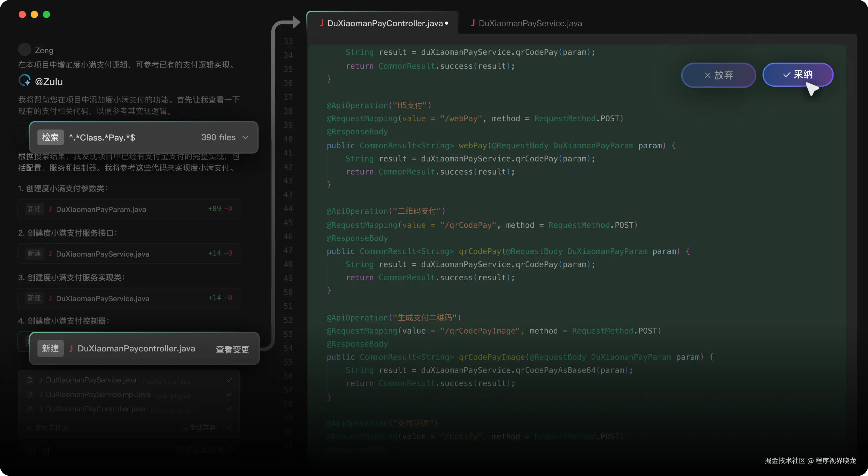Screen dimensions: 868x476
Task: Click the edit pencil icon beside DuXiaomanPayController.java
Action: 30,409
